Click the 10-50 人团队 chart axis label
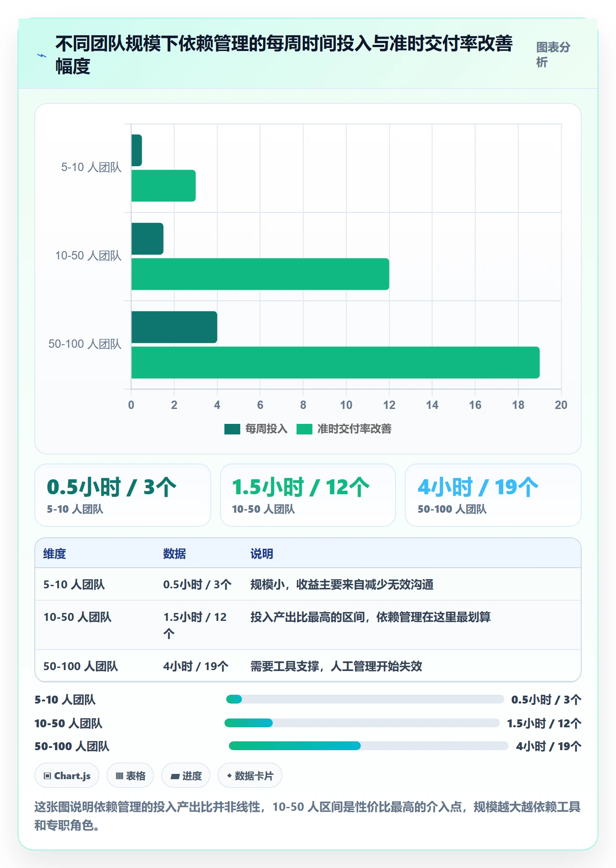This screenshot has height=868, width=616. 88,255
